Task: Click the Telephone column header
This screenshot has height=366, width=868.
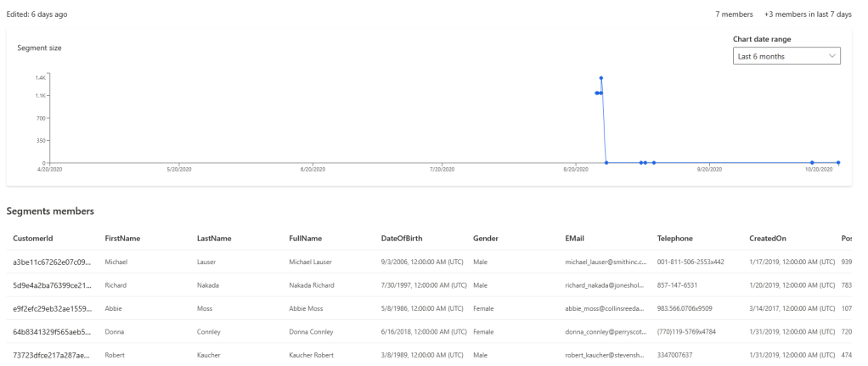Action: coord(675,239)
